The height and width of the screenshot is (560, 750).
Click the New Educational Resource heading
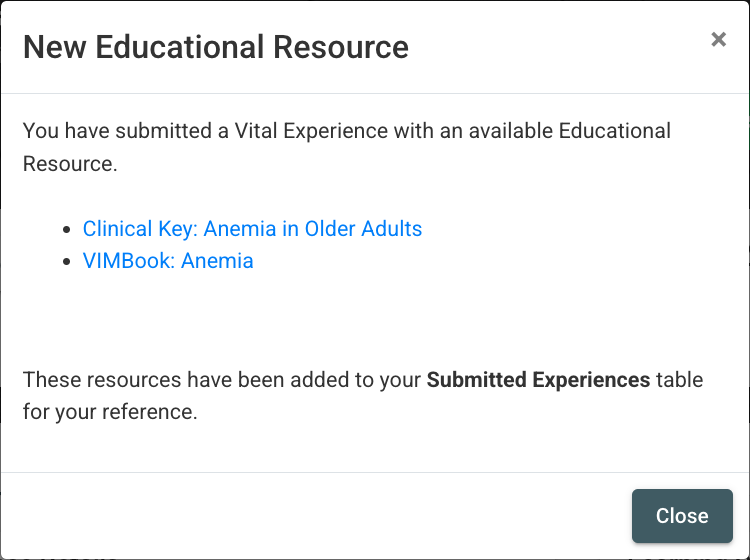[x=215, y=47]
